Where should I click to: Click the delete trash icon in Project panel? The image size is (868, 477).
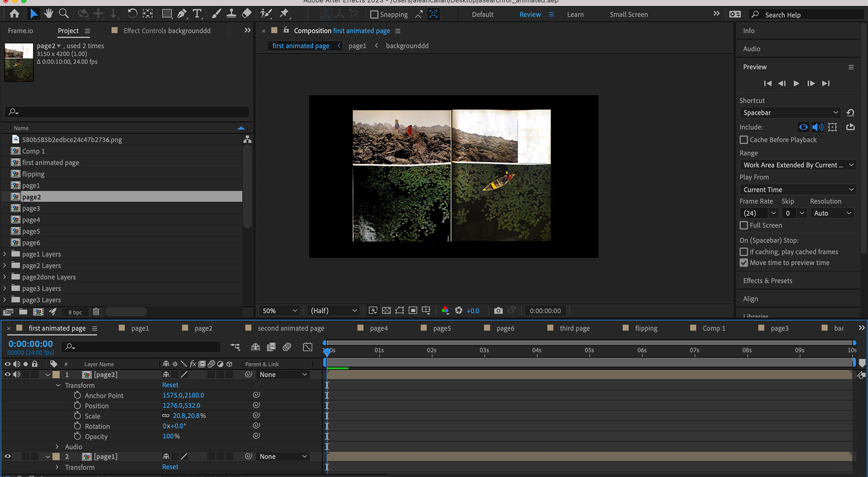(x=96, y=312)
